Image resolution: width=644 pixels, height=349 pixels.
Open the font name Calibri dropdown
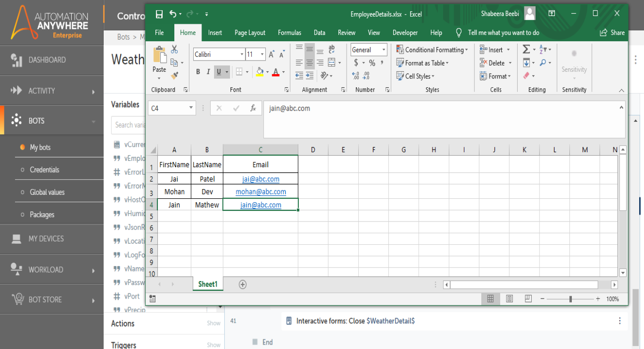tap(242, 54)
